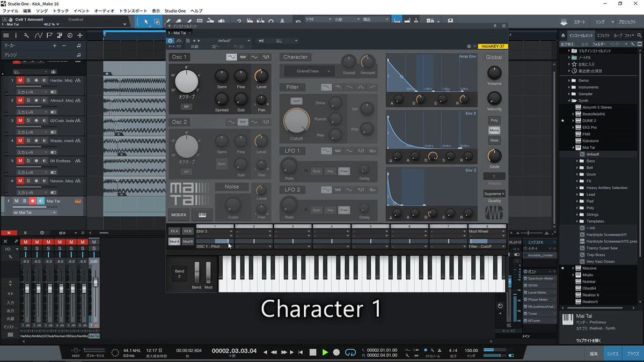644x362 pixels.
Task: Collapse the Synth folder in browser
Action: [569, 100]
